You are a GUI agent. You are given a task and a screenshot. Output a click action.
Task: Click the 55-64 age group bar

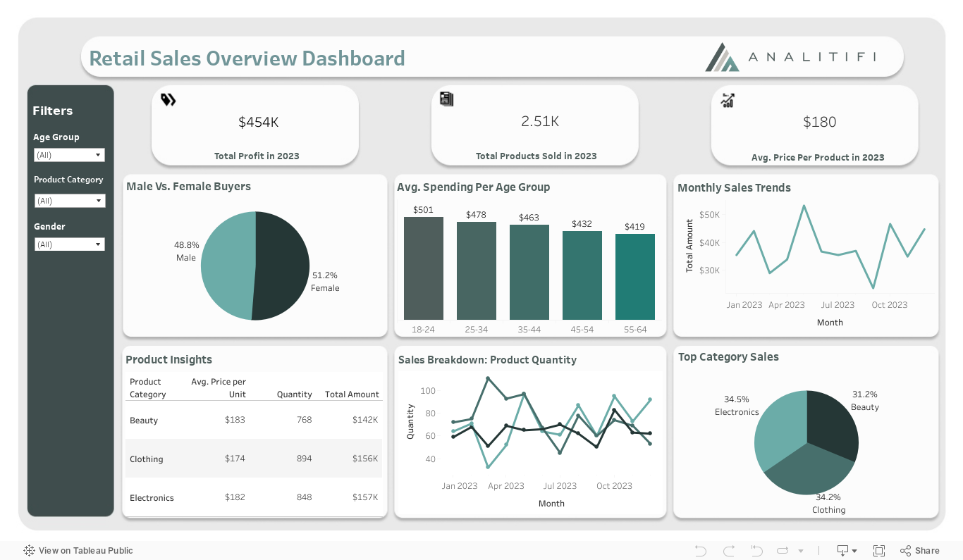[x=635, y=277]
